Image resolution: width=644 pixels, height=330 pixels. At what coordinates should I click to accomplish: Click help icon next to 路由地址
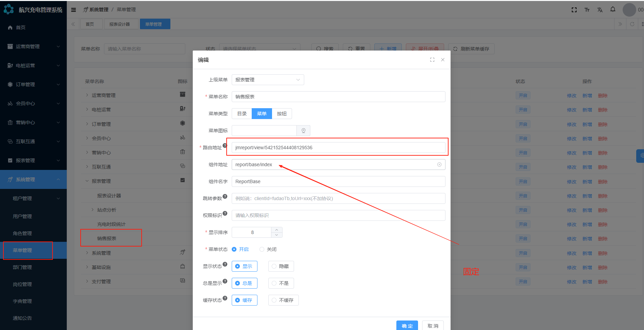point(225,145)
